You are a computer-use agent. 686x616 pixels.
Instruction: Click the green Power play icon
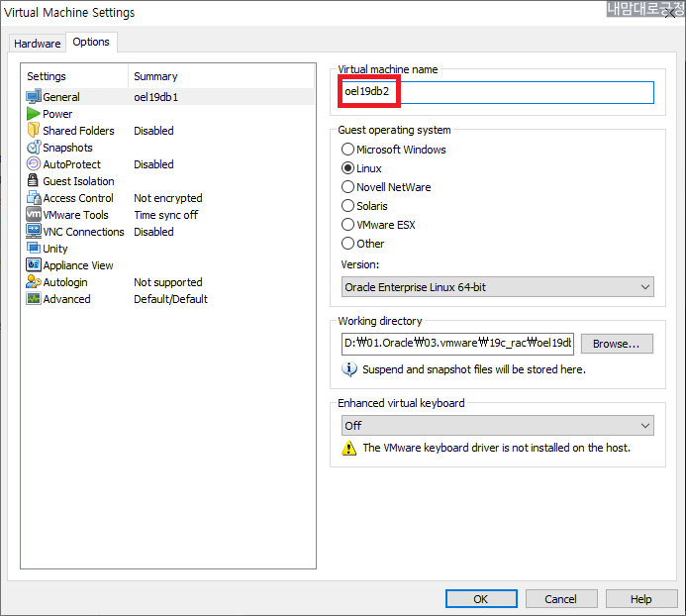coord(34,113)
